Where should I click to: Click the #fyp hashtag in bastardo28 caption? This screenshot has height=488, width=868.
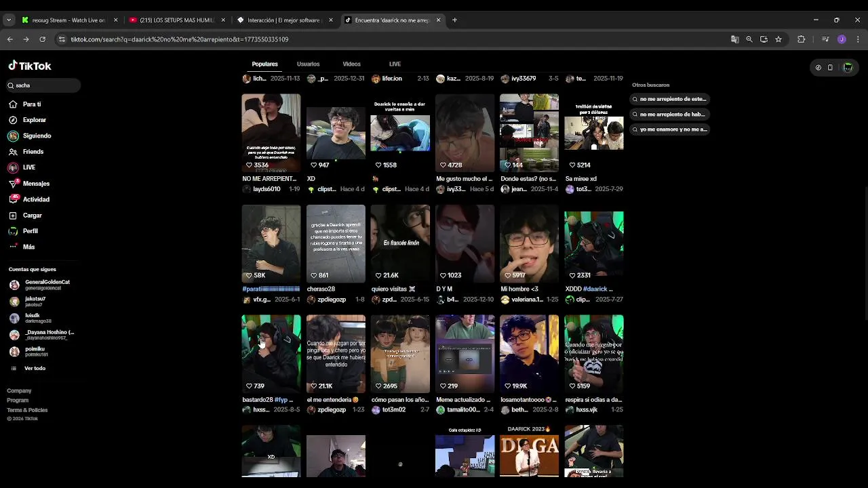point(281,400)
